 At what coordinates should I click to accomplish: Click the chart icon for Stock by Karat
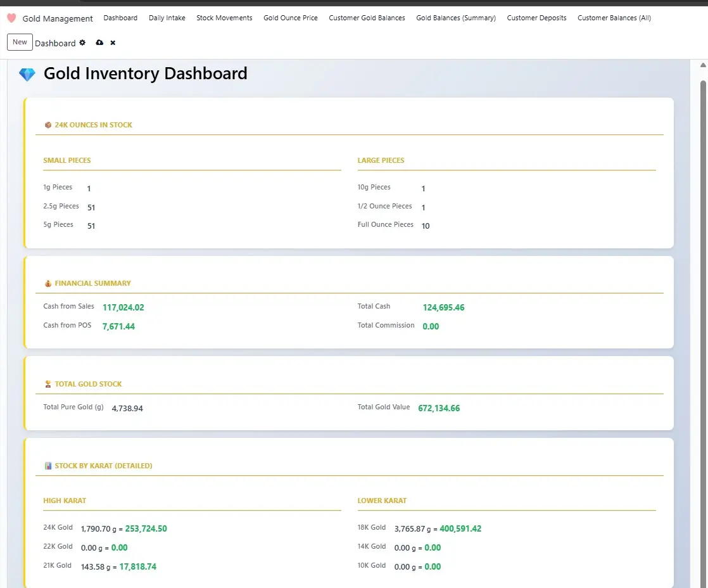pyautogui.click(x=47, y=466)
